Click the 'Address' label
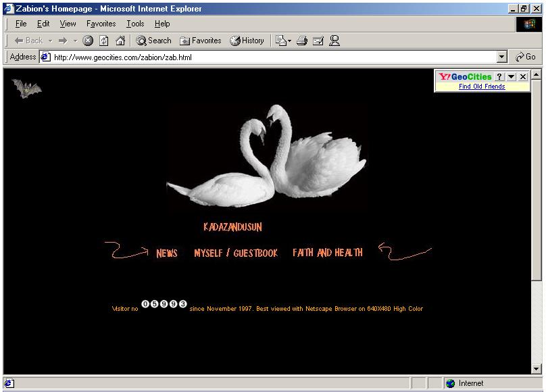 pyautogui.click(x=22, y=57)
